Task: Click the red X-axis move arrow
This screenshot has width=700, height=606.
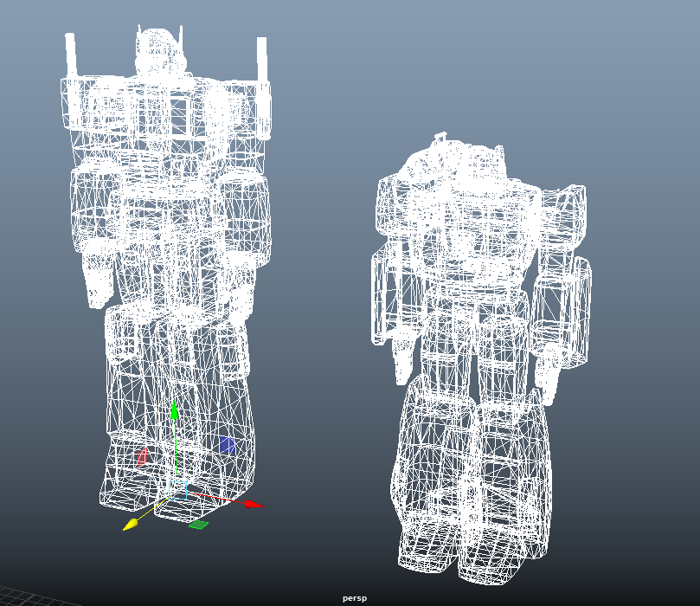Action: point(251,503)
